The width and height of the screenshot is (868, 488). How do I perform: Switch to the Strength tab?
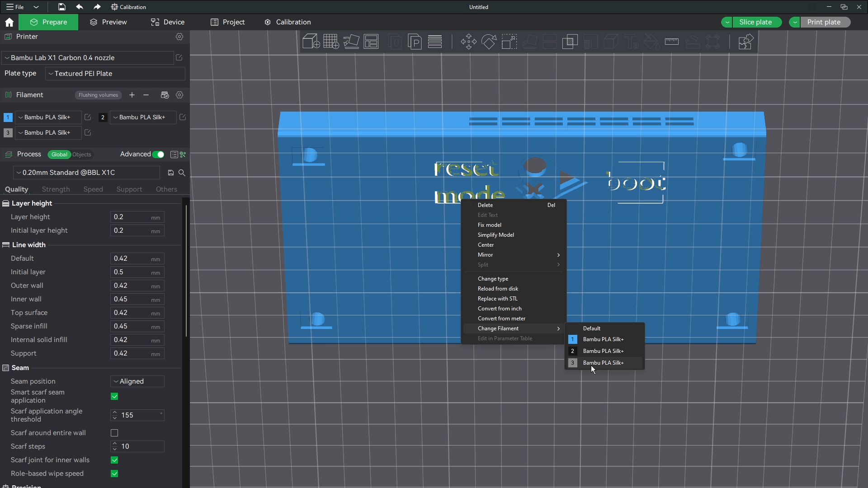(x=56, y=189)
